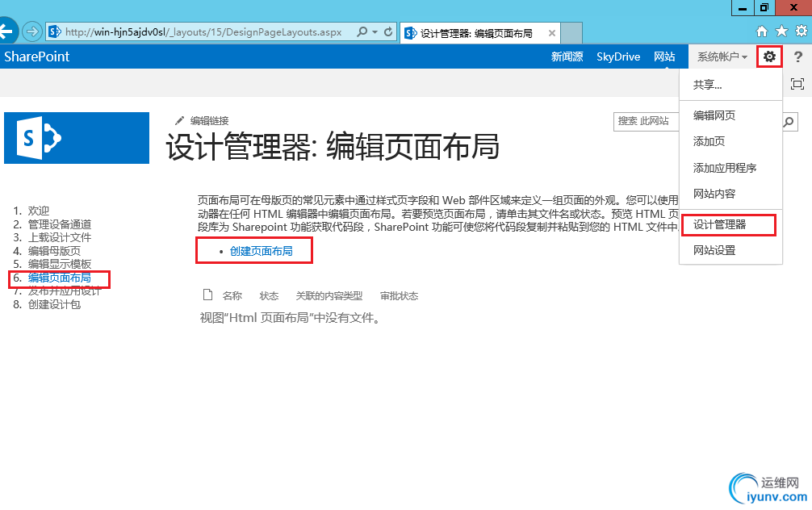Click the document type column icon
The image size is (812, 510).
coord(207,295)
